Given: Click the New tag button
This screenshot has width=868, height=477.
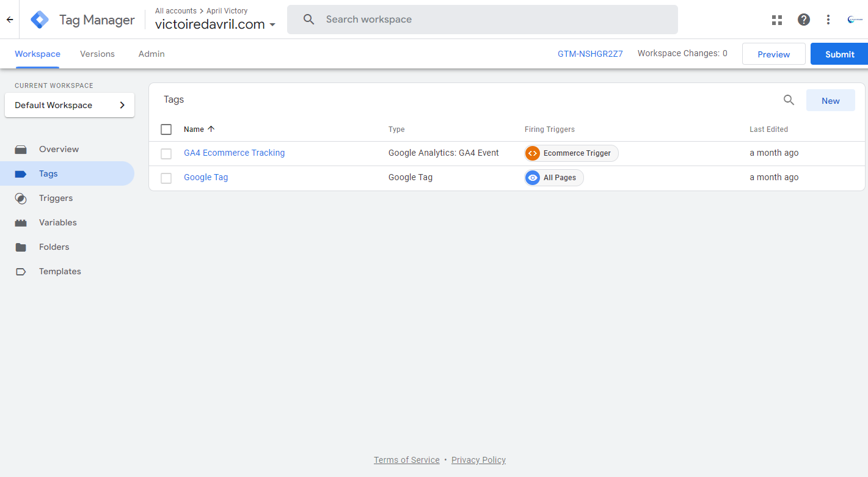Looking at the screenshot, I should pos(831,100).
